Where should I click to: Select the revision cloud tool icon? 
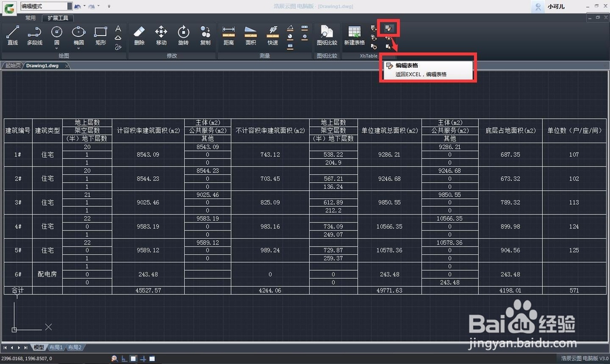[x=118, y=38]
